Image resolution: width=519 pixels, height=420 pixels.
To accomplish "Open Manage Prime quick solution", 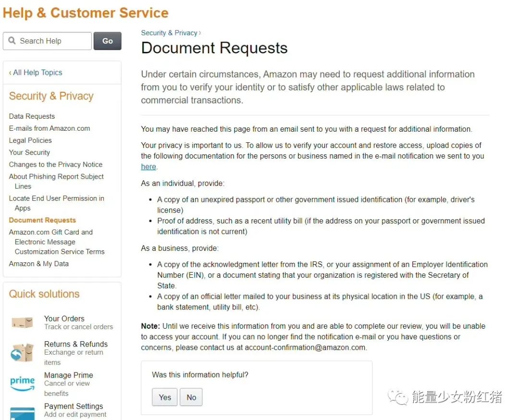I will coord(69,375).
